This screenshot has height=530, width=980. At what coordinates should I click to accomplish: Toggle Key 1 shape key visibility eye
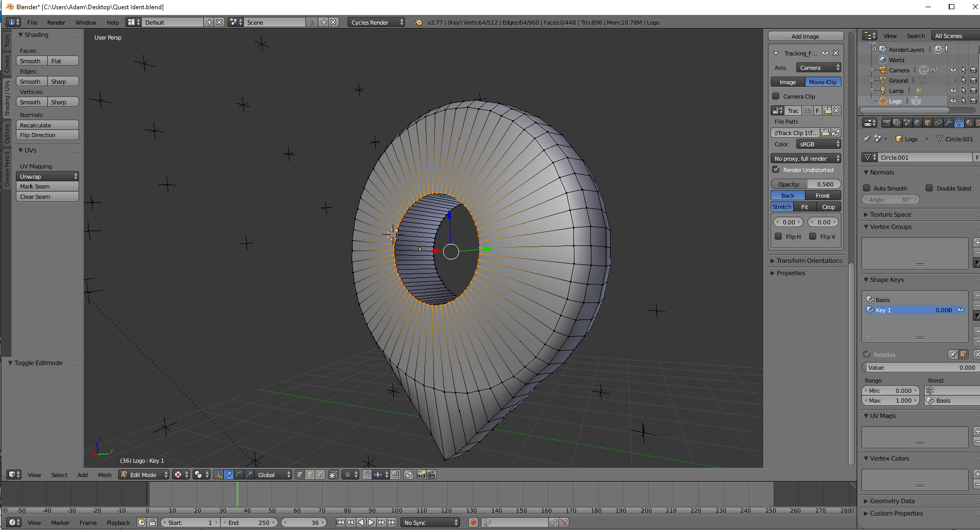pyautogui.click(x=960, y=310)
